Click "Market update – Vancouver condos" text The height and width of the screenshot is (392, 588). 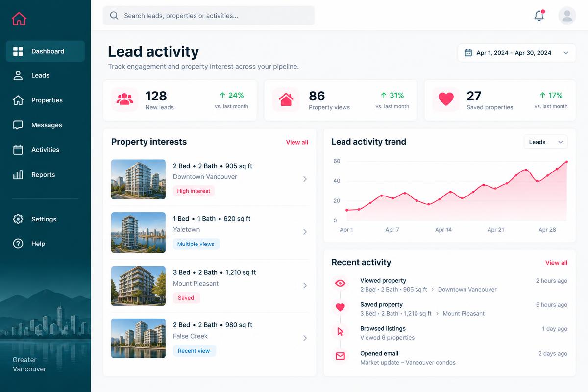click(x=408, y=363)
